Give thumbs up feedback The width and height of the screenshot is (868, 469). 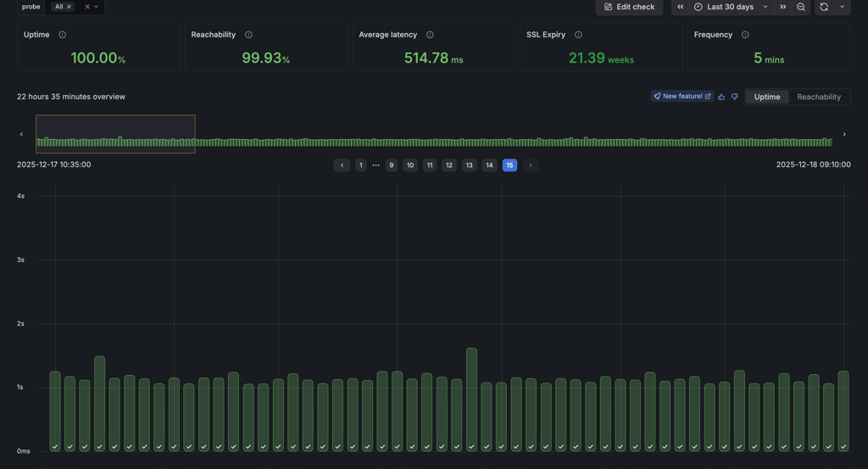pyautogui.click(x=721, y=97)
